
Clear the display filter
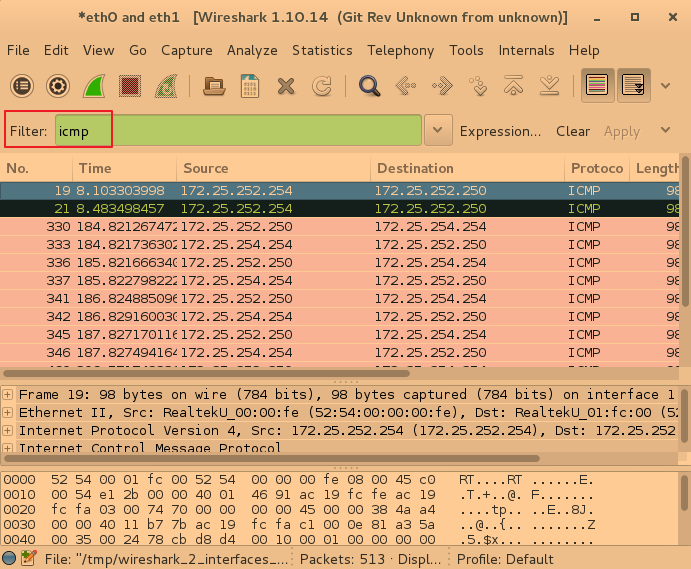coord(573,131)
